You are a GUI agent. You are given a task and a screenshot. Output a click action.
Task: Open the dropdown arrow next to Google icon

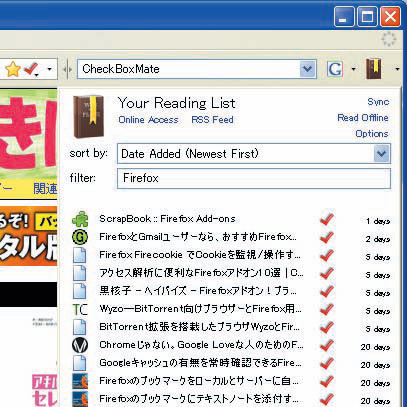(353, 69)
